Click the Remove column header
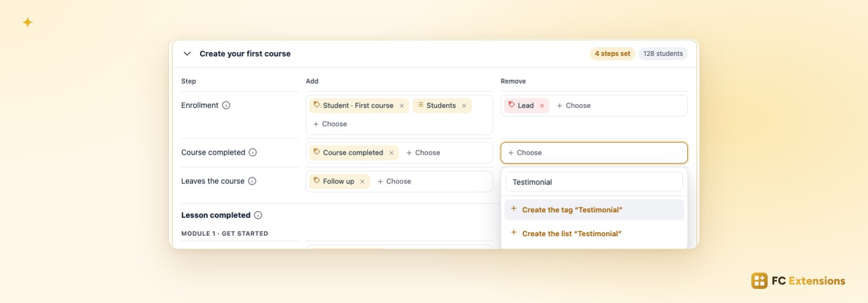This screenshot has width=868, height=303. 513,81
